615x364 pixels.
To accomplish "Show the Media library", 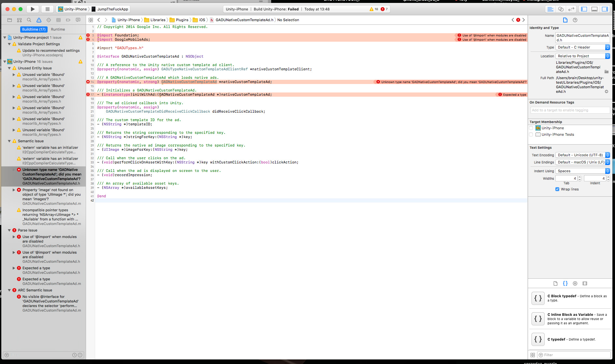I will [585, 283].
